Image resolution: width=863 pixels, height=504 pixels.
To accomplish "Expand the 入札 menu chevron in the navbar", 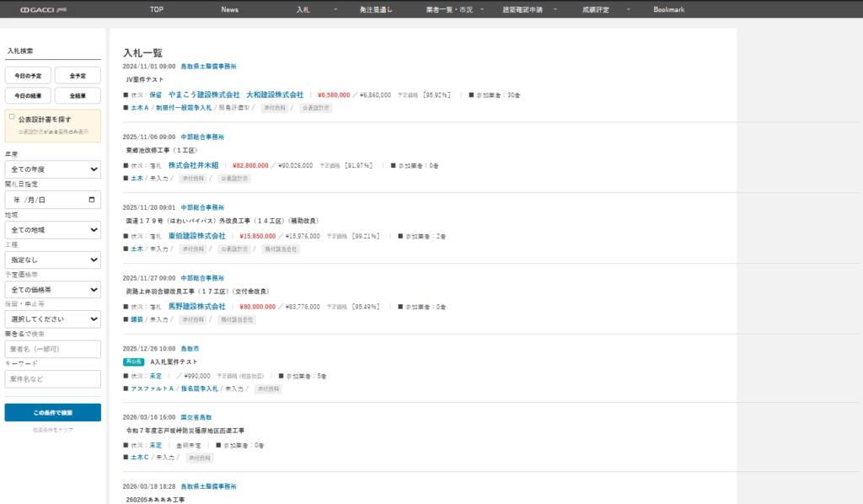I will [335, 9].
